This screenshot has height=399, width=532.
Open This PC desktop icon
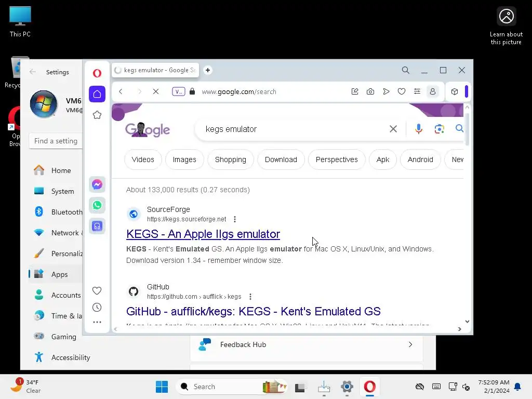coord(20,22)
